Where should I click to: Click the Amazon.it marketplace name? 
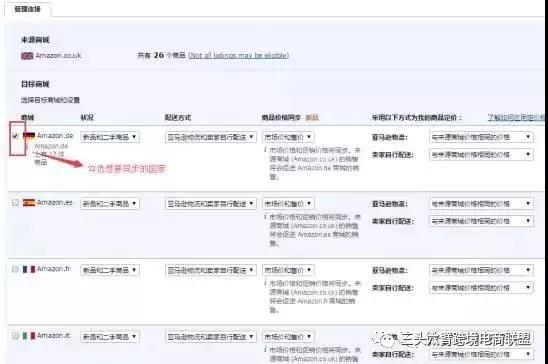click(53, 335)
